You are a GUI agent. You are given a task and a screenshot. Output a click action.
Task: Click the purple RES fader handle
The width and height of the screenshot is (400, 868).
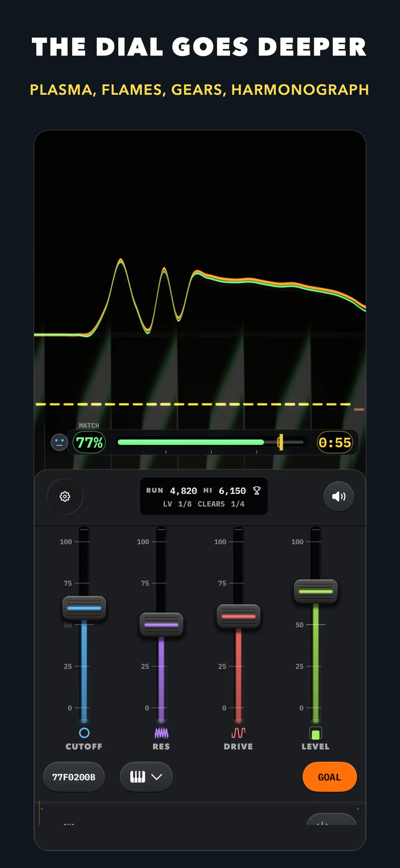pos(161,624)
